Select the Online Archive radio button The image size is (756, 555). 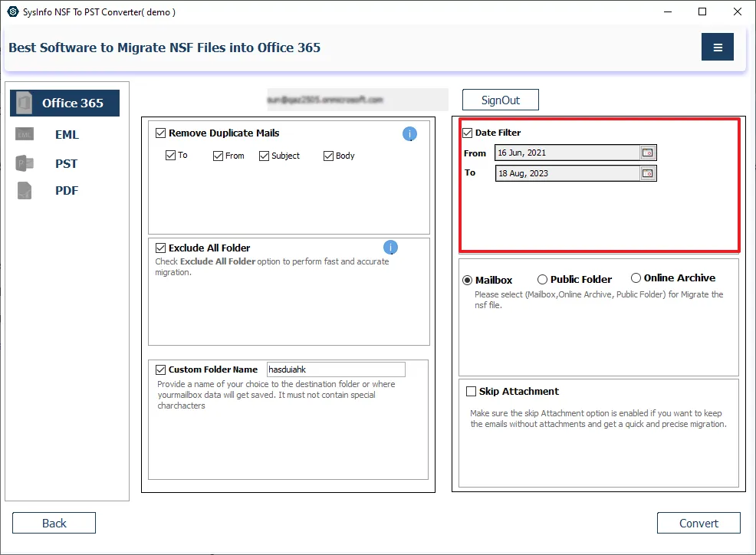(x=636, y=278)
